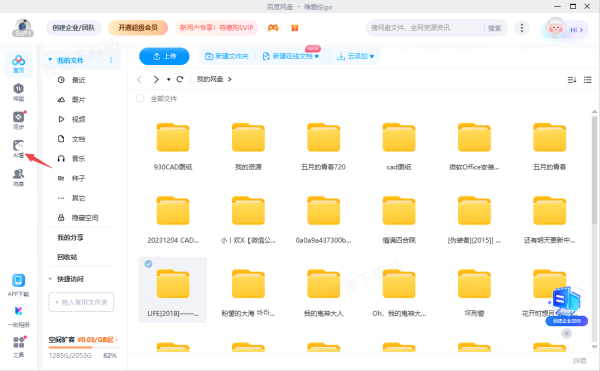Click the 新建文件夹 button
The height and width of the screenshot is (371, 600).
(227, 56)
